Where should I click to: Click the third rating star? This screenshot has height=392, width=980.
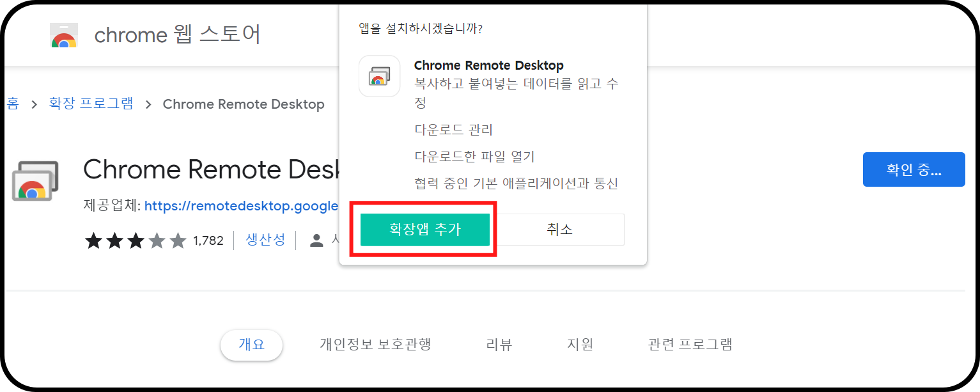click(x=136, y=240)
